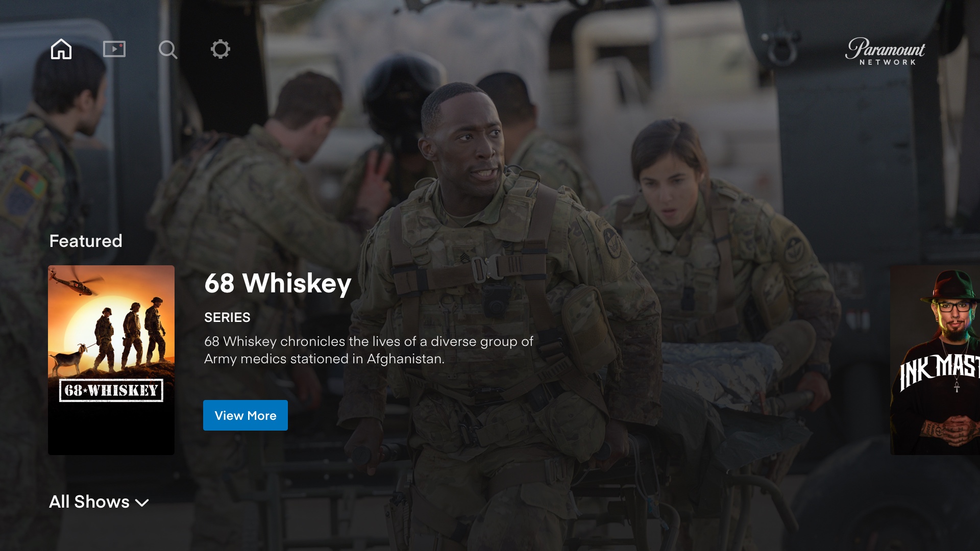Click the View More button
The width and height of the screenshot is (980, 551).
pos(246,415)
